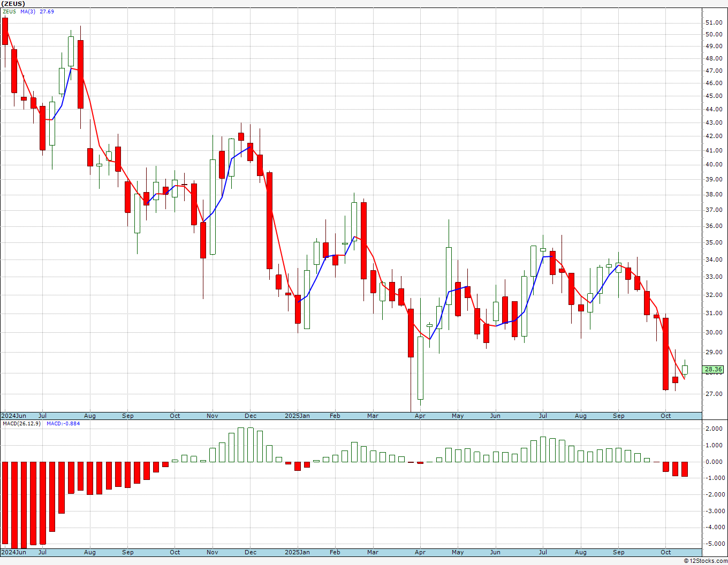Select the 47.00 price axis label
The height and width of the screenshot is (565, 728).
(714, 71)
